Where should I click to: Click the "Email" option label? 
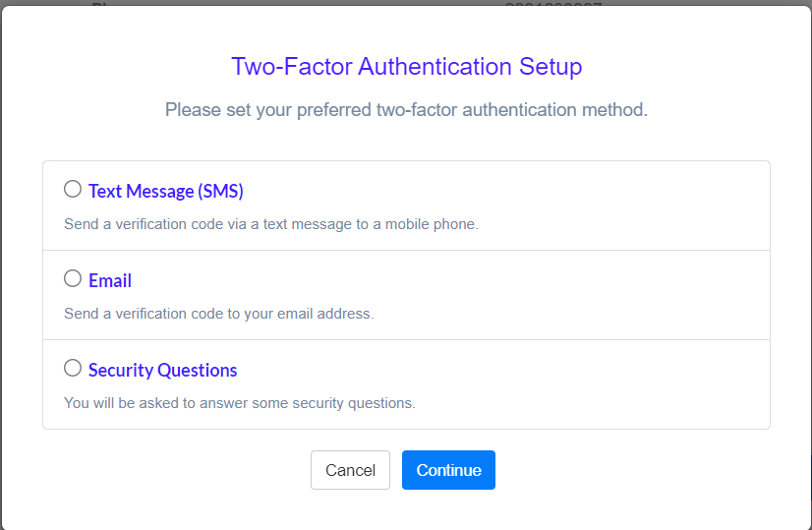pyautogui.click(x=110, y=281)
